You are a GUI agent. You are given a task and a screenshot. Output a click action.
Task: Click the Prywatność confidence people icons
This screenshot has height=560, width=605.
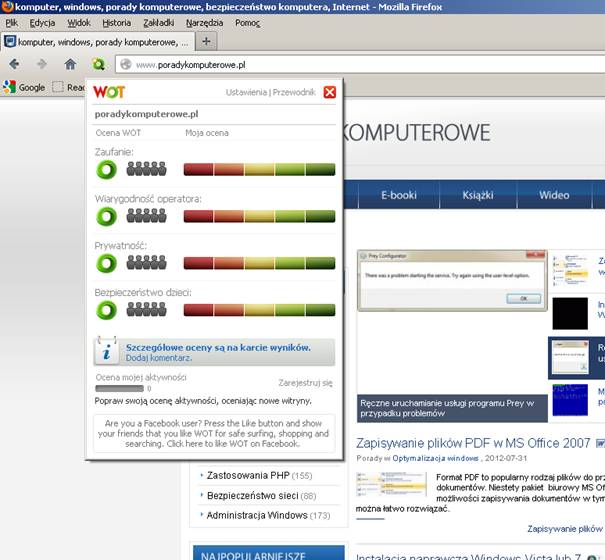pos(147,262)
